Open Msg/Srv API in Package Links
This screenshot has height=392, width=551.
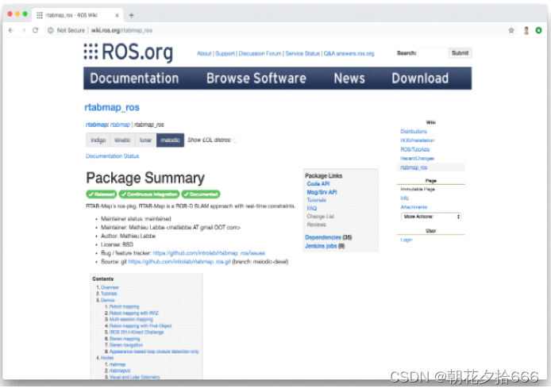[322, 192]
